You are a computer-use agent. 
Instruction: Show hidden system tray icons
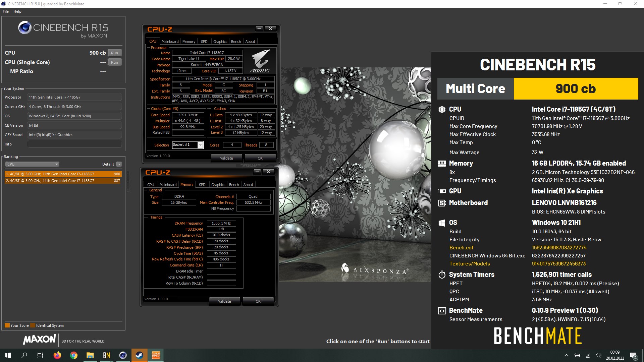[567, 355]
